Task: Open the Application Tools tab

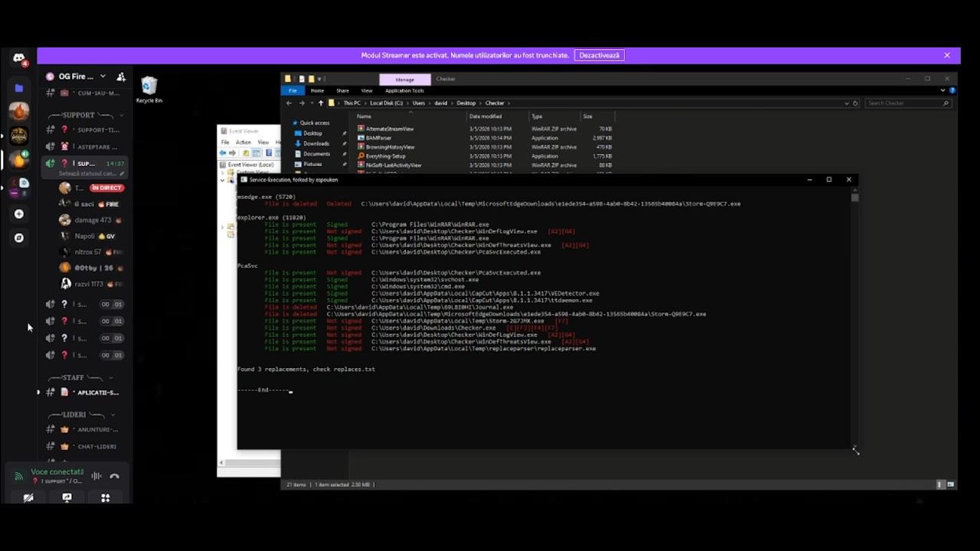Action: pyautogui.click(x=404, y=90)
